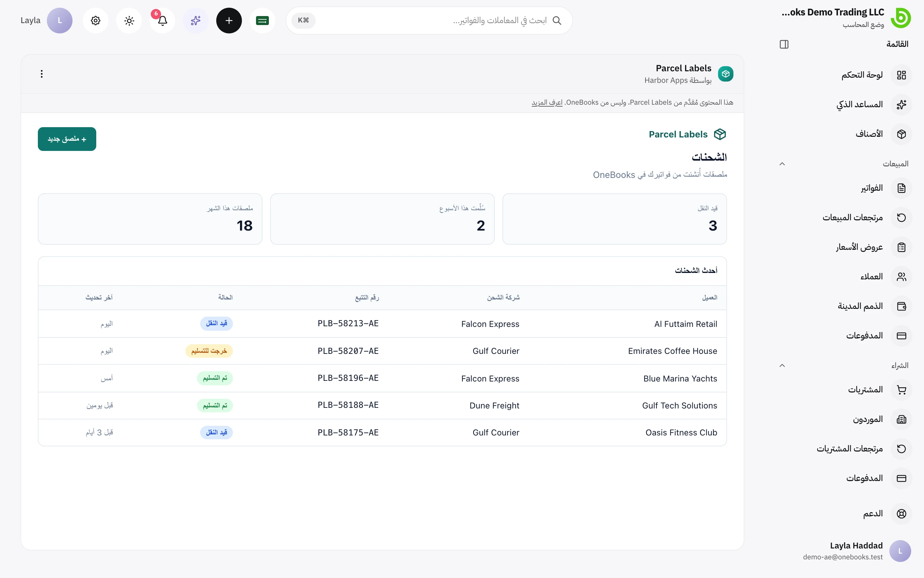Viewport: 924px width, 578px height.
Task: Collapse the sidebar with the panel toggle icon
Action: point(784,44)
